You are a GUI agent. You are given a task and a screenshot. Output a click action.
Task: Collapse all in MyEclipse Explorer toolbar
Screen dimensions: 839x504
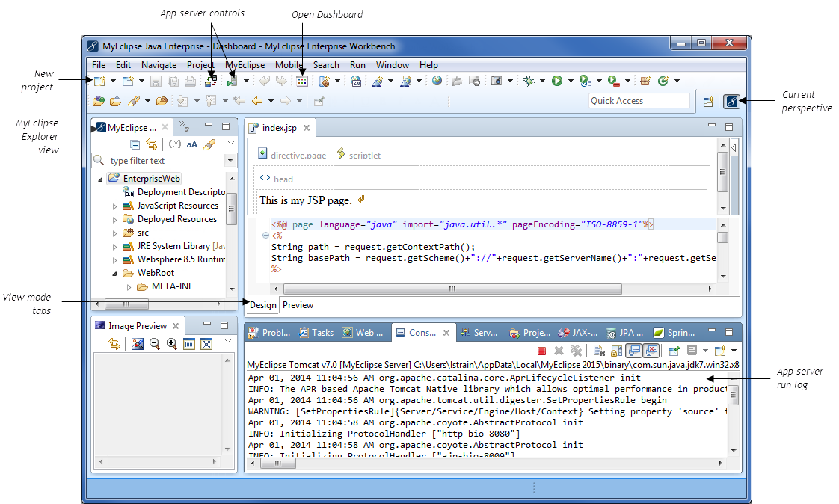click(x=135, y=144)
